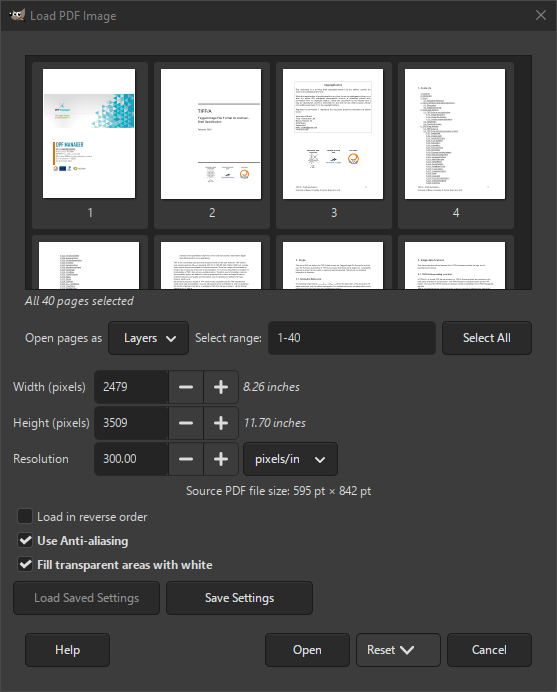
Task: Click the Help button
Action: pos(68,650)
